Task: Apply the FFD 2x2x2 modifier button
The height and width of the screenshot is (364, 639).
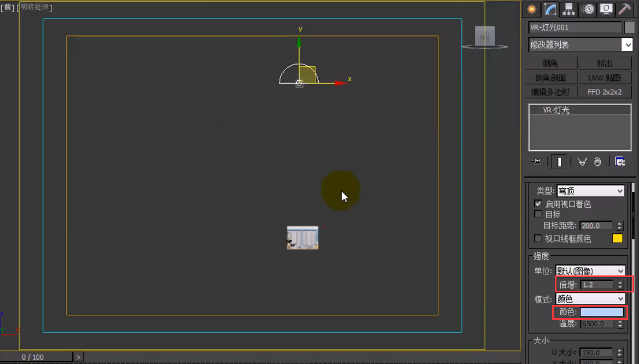Action: [x=605, y=92]
